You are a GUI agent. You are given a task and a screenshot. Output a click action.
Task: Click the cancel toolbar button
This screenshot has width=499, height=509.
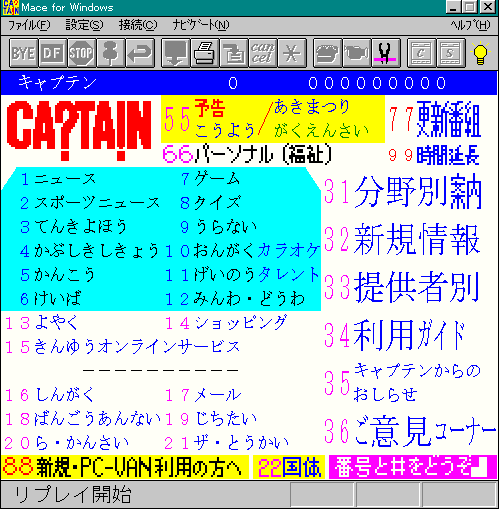point(263,53)
